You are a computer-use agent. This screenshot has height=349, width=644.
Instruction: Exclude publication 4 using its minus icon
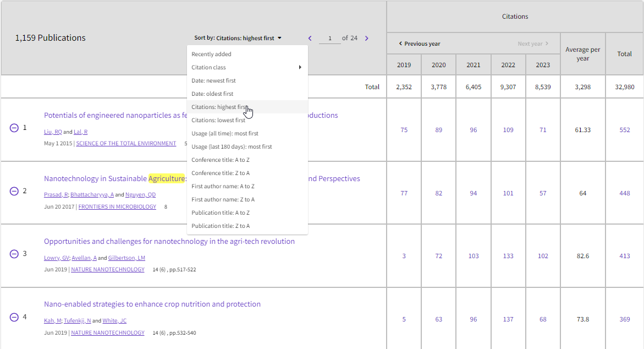(x=14, y=317)
